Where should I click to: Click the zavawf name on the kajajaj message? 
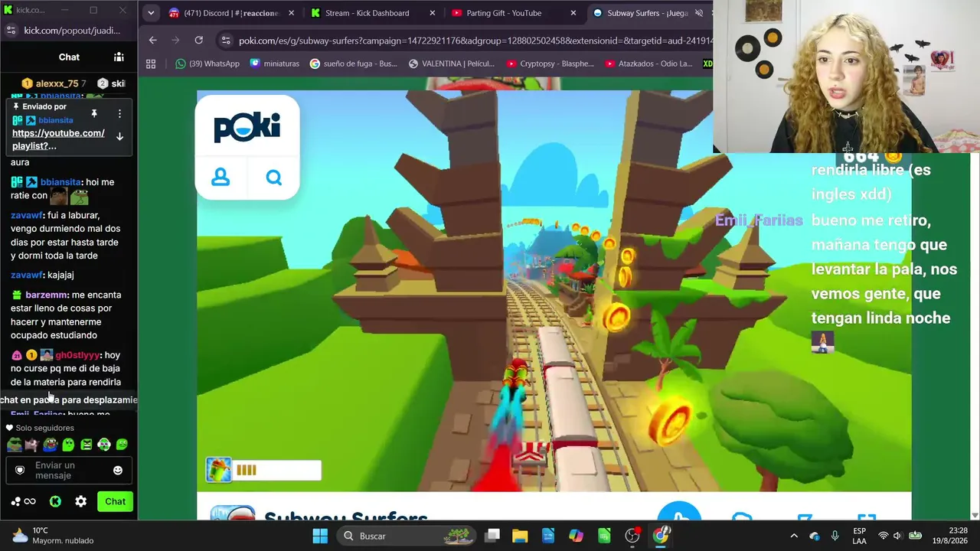coord(27,275)
